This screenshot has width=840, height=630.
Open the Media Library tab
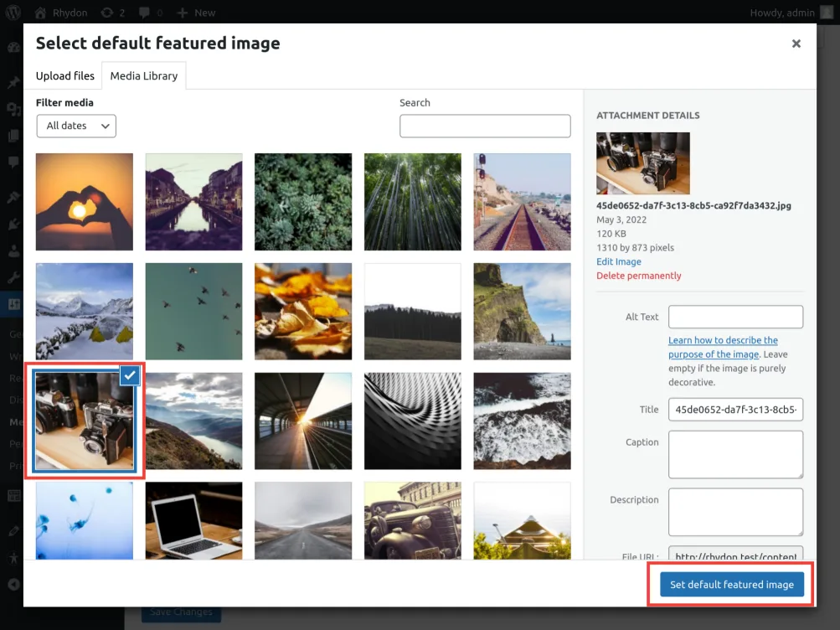point(143,76)
